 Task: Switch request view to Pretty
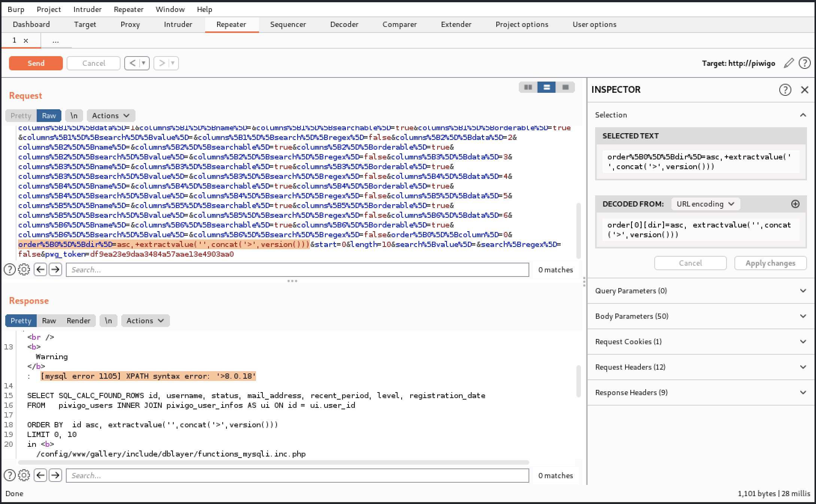point(21,116)
